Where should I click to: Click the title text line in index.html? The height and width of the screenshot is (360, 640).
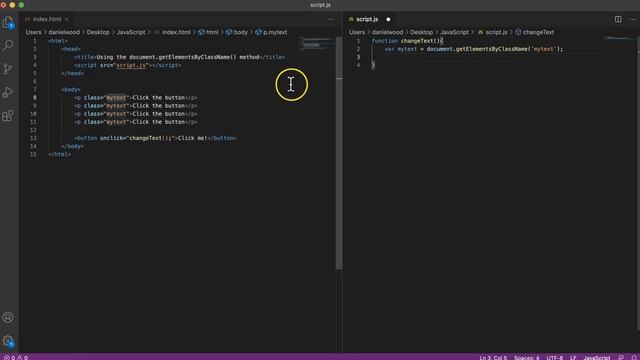pos(180,57)
